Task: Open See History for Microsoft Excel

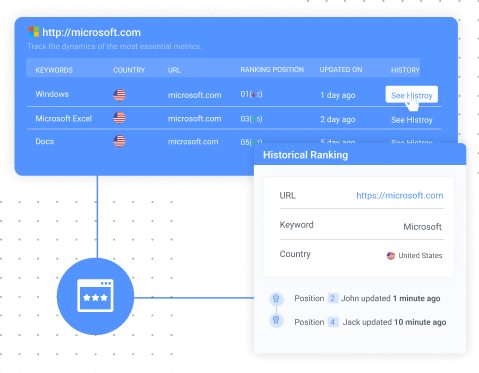Action: 412,120
